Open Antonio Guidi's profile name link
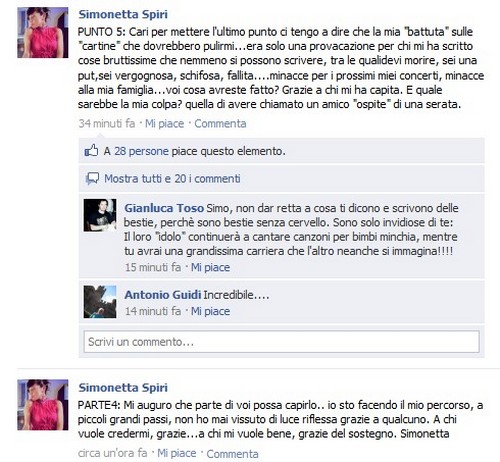The image size is (500, 462). 163,295
